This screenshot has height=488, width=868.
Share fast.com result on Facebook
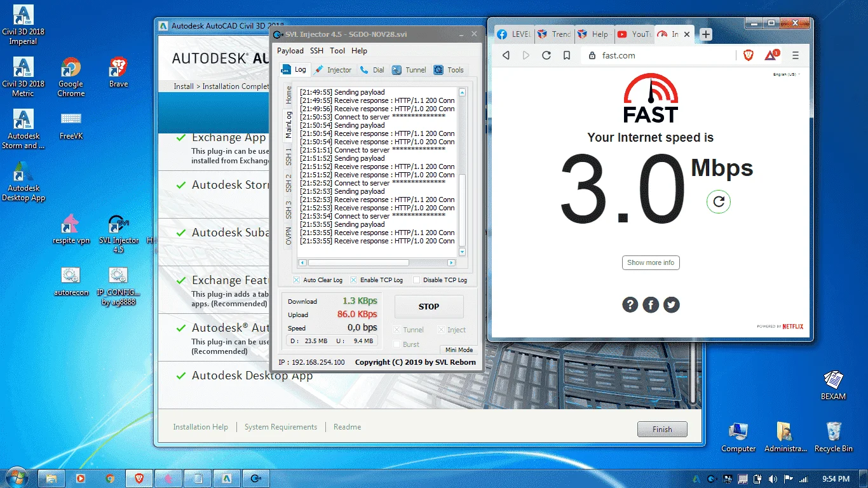[651, 305]
